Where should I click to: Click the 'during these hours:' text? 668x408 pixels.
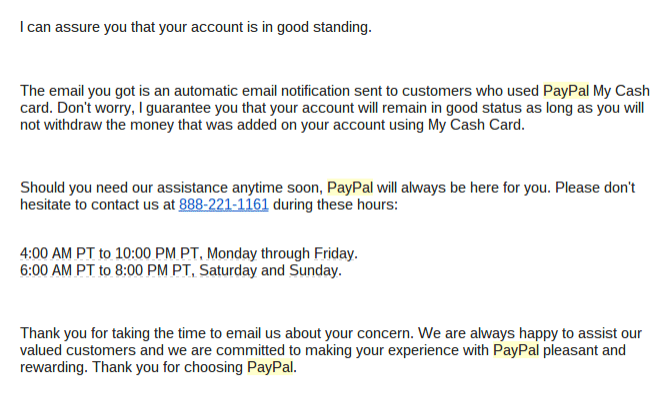[x=335, y=205]
